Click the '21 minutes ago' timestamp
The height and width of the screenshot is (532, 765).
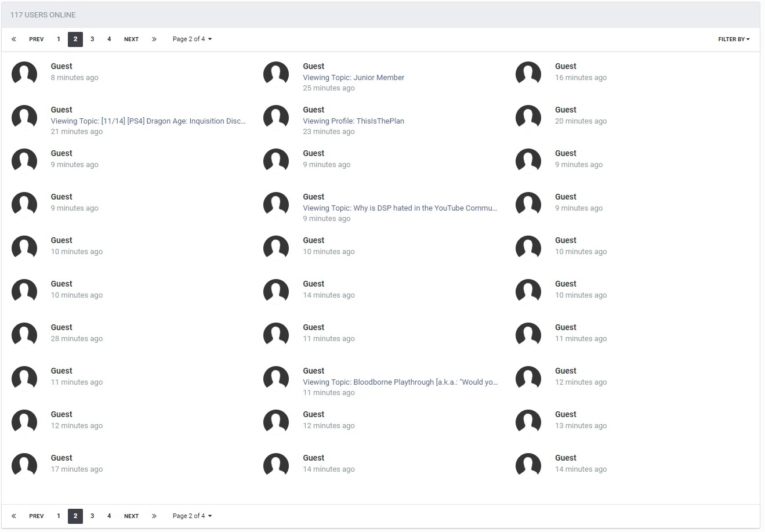click(x=77, y=132)
